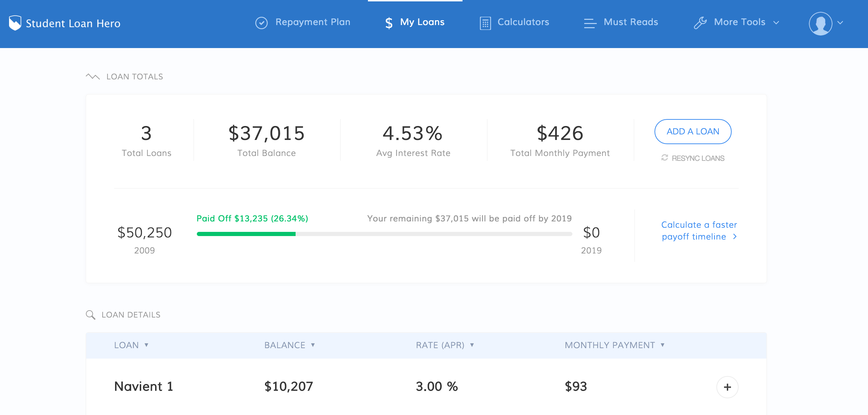Click the green payoff progress bar
The image size is (868, 415).
pos(246,234)
